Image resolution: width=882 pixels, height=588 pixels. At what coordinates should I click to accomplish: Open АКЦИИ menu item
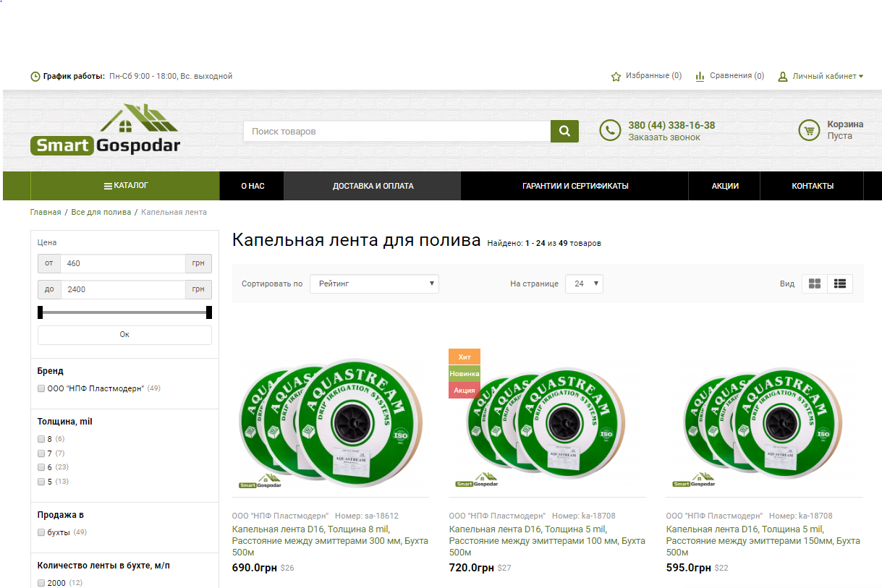pyautogui.click(x=725, y=186)
